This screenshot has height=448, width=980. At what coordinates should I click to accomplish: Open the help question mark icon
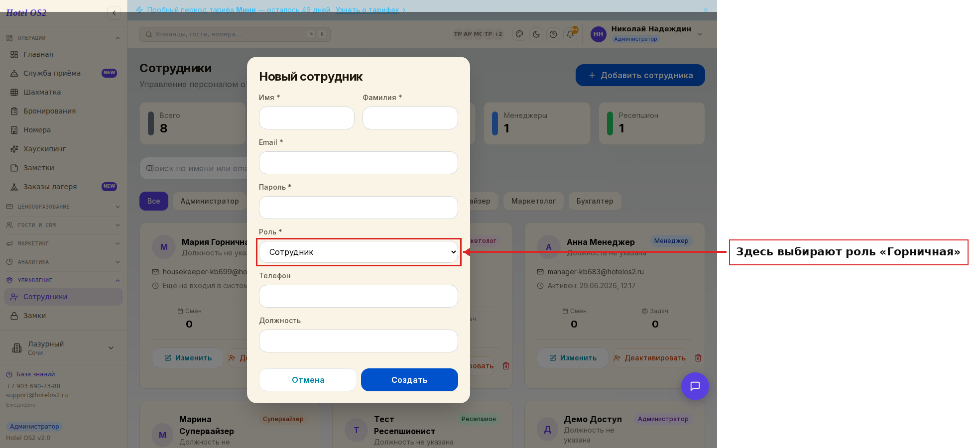point(553,34)
